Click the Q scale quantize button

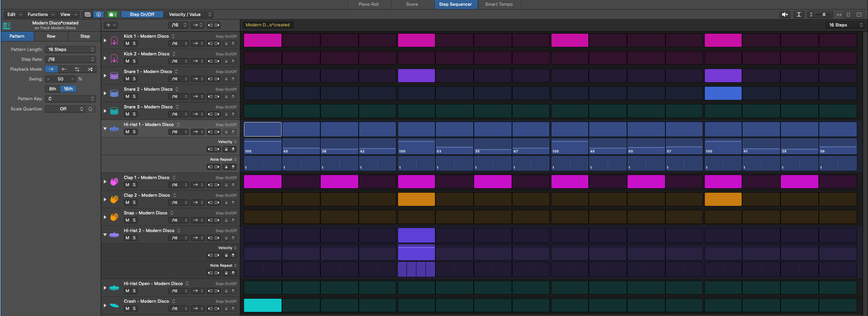[90, 109]
